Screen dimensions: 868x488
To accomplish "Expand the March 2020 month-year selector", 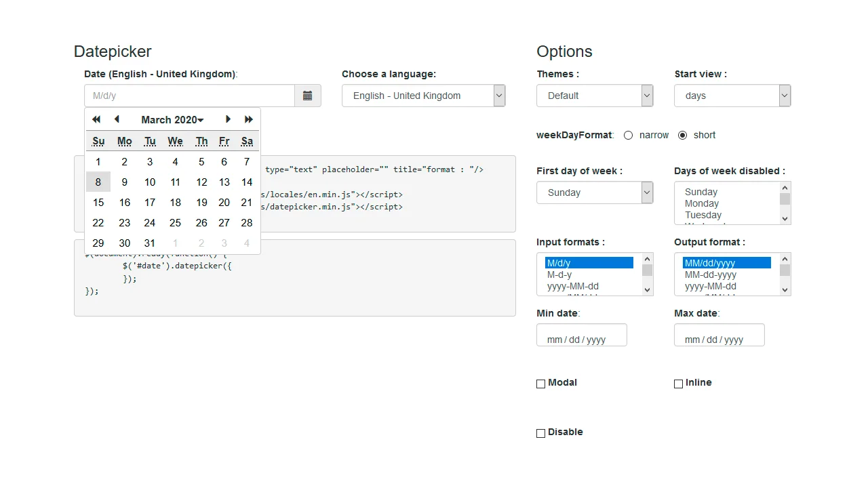I will tap(172, 119).
